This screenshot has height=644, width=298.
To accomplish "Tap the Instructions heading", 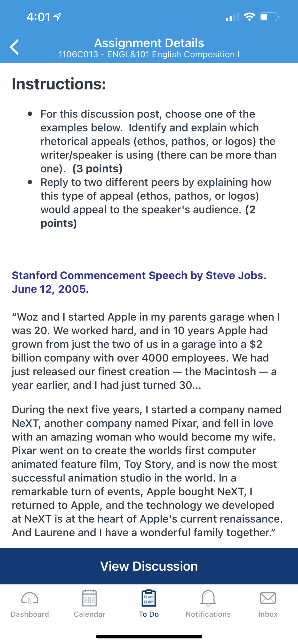I will [x=59, y=84].
